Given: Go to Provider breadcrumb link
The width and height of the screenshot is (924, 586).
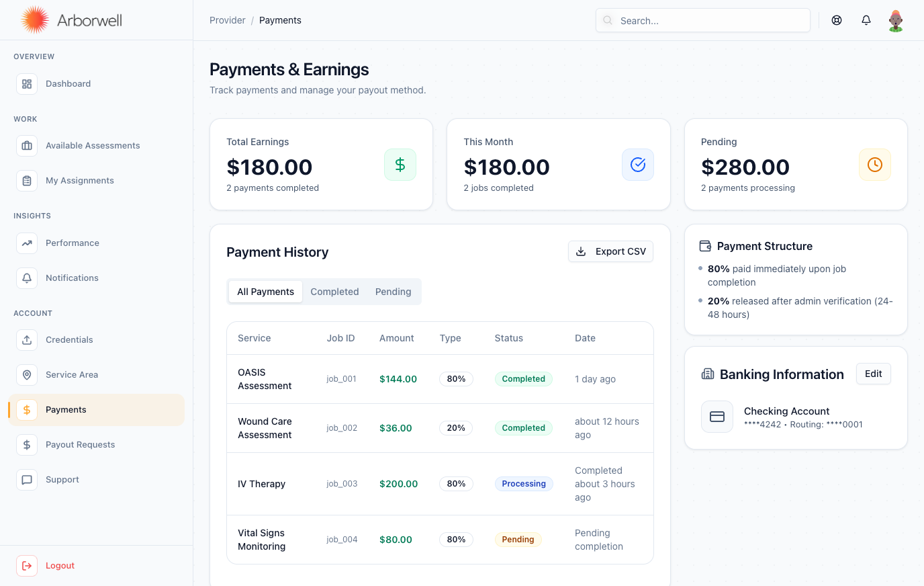Looking at the screenshot, I should 227,20.
